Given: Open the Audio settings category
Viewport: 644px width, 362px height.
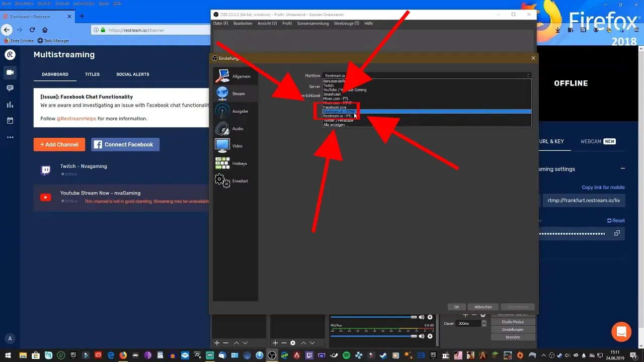Looking at the screenshot, I should [235, 129].
